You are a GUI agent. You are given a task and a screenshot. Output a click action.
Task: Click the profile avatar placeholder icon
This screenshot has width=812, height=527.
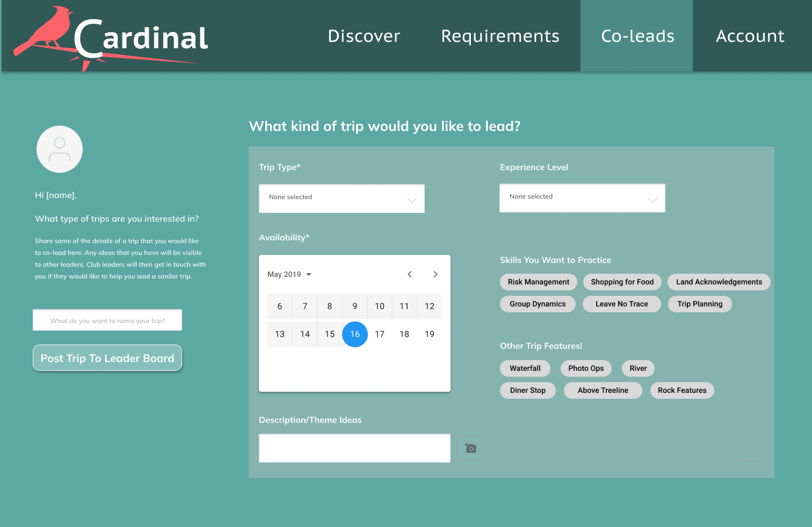coord(60,149)
